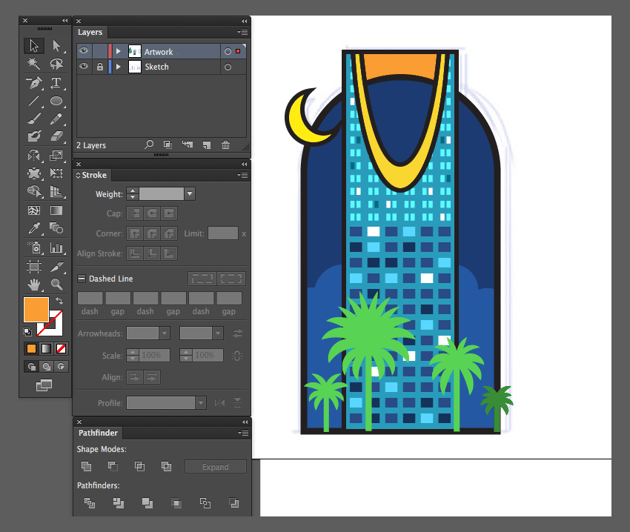Image resolution: width=630 pixels, height=532 pixels.
Task: Click the orange Fill color swatch
Action: coord(36,309)
